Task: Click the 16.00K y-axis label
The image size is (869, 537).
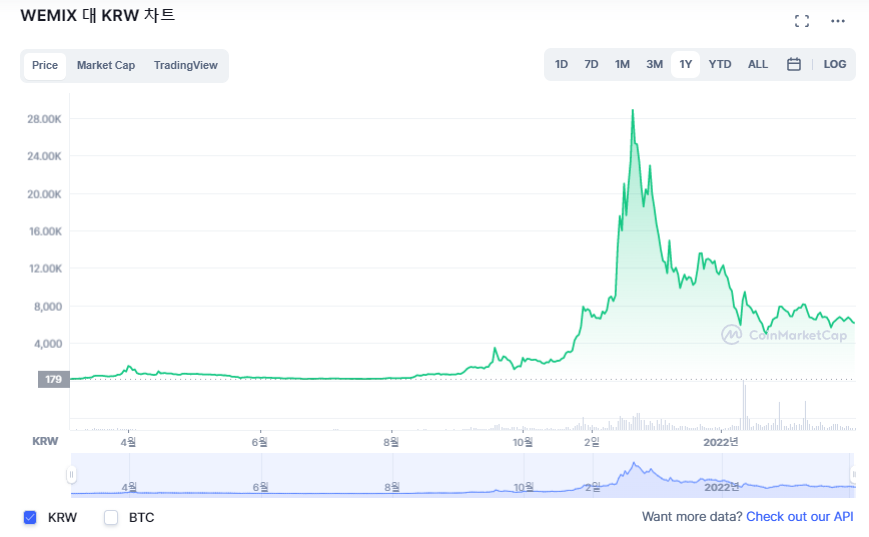Action: [x=45, y=232]
